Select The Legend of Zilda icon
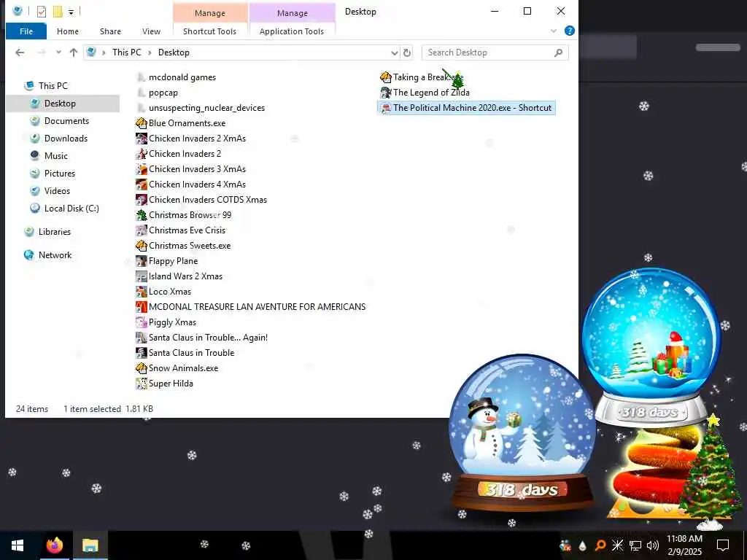747x560 pixels. [x=385, y=93]
